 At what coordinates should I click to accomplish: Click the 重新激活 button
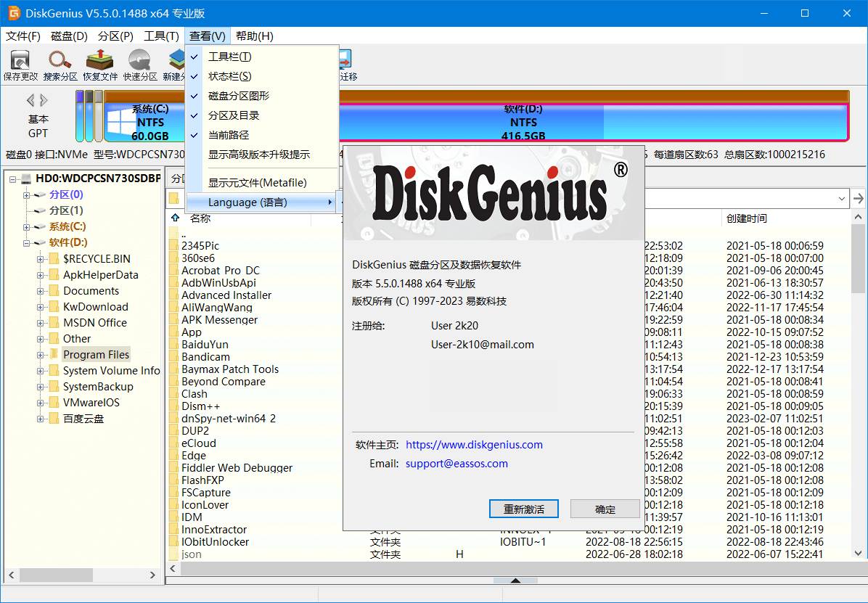523,509
